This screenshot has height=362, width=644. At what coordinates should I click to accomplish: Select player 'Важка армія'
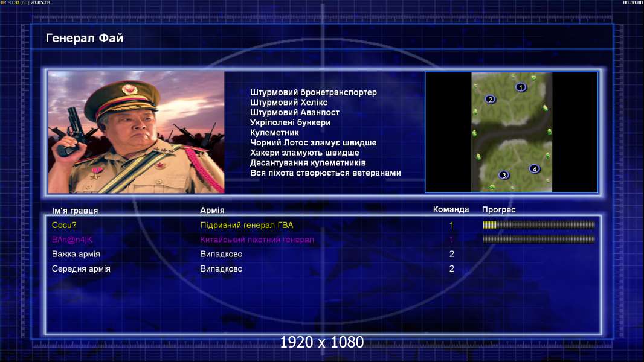76,254
